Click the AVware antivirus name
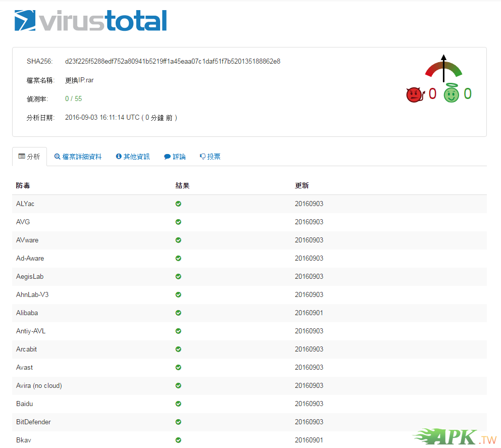Screen dimensions: 501x448 [27, 240]
